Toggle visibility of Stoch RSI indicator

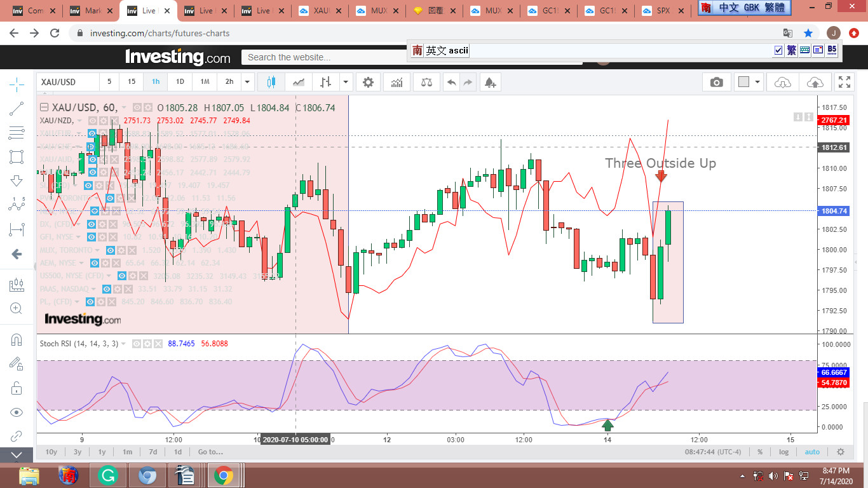click(137, 344)
